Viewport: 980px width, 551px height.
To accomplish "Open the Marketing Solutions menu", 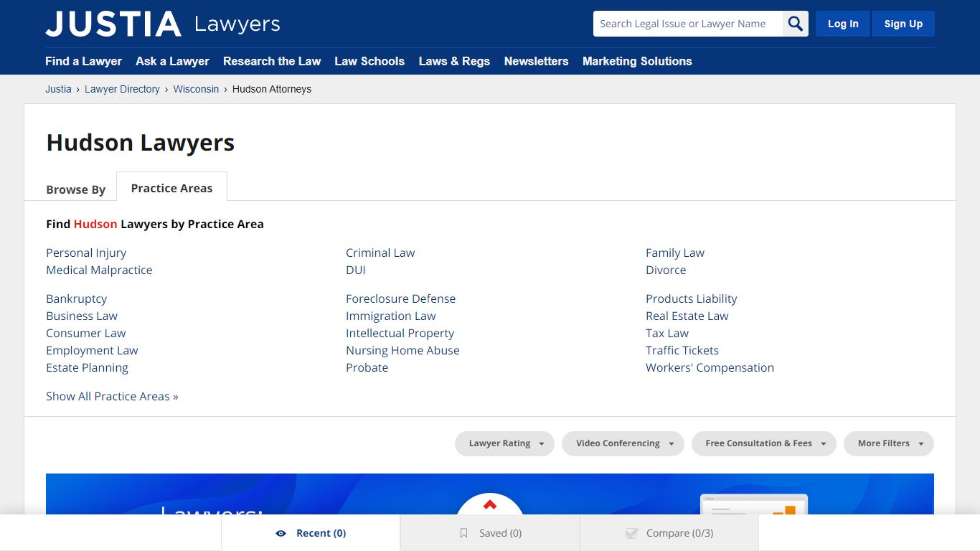I will coord(637,61).
